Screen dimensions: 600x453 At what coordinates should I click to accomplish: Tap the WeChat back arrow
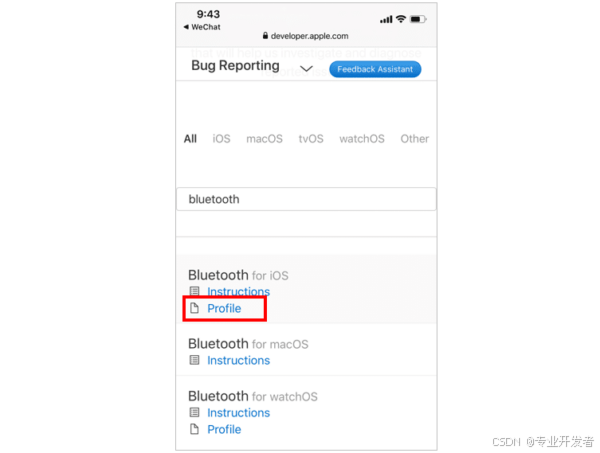[x=186, y=27]
